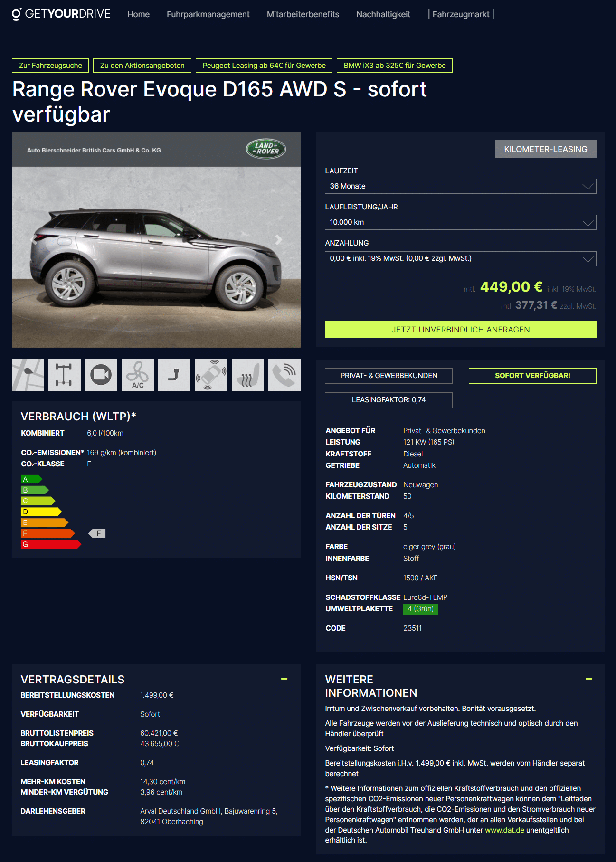Open the parking sensors feature icon
This screenshot has height=862, width=616.
pyautogui.click(x=211, y=375)
